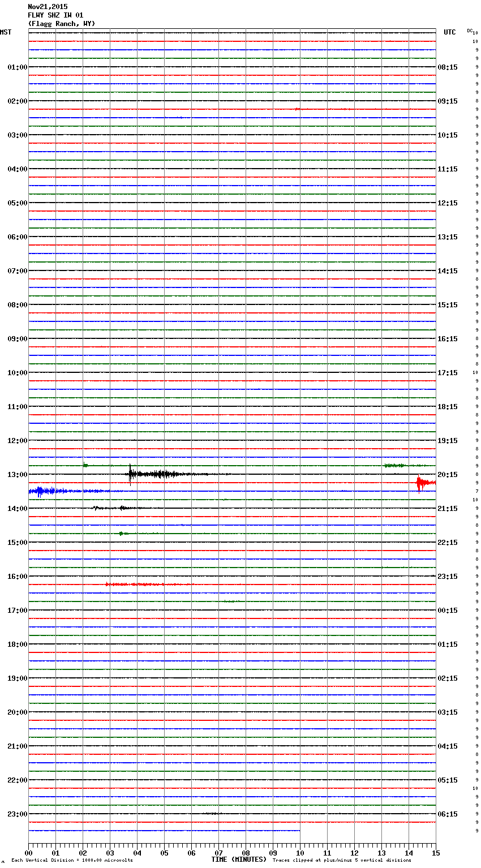Click minute 05 on the bottom axis
The image size is (481, 868).
pos(164,853)
